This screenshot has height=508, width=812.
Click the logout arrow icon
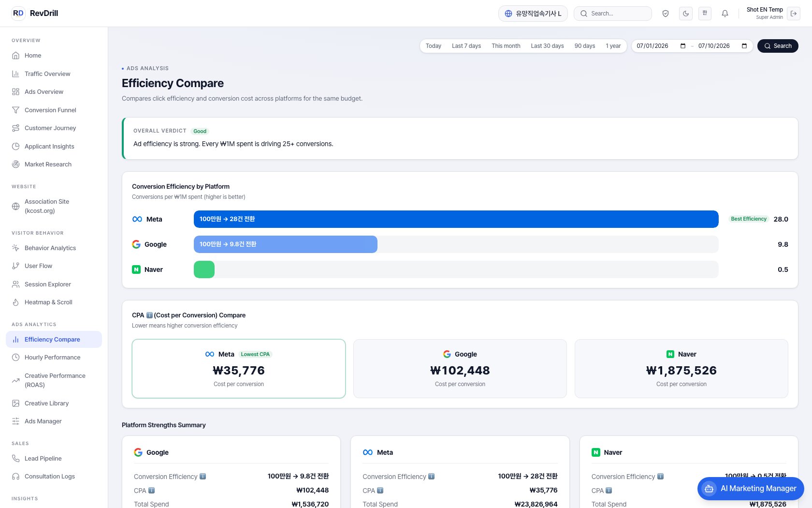[x=794, y=14]
